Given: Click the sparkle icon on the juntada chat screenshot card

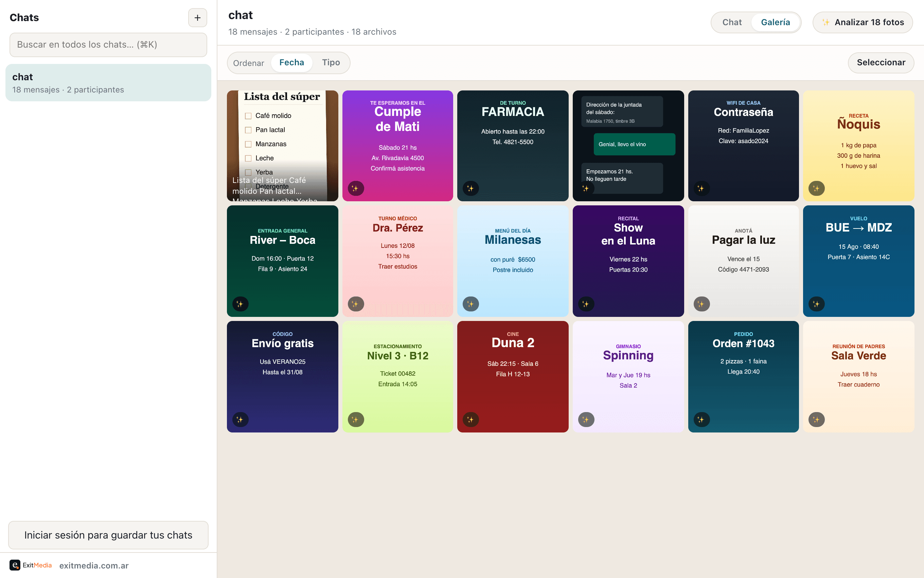Looking at the screenshot, I should click(586, 188).
